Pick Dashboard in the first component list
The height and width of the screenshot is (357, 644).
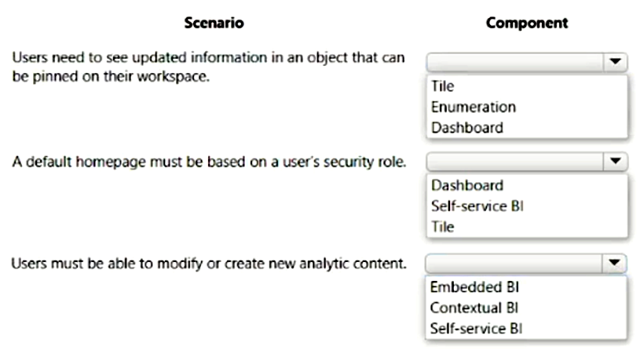[467, 127]
